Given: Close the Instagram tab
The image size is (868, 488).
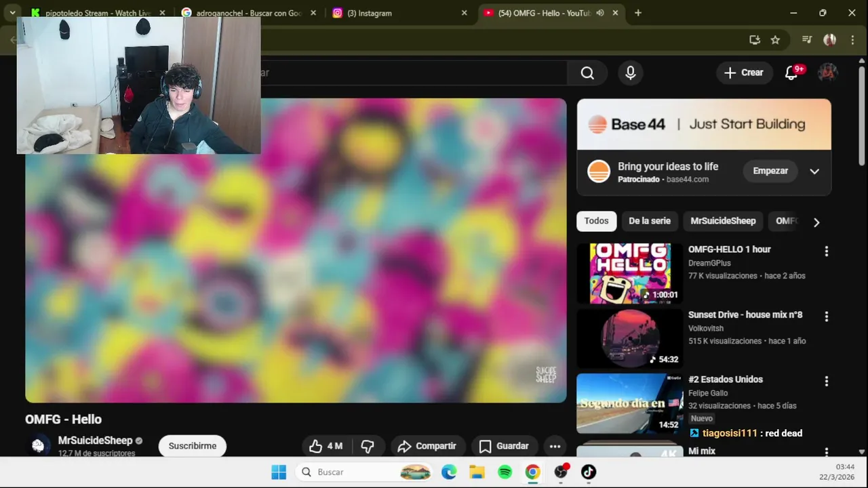Looking at the screenshot, I should 465,13.
